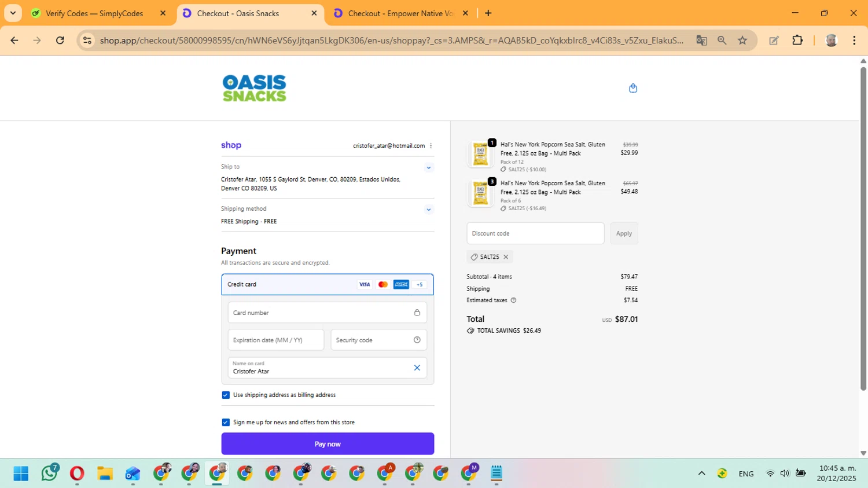Remove the SALT25 discount tag
868x488 pixels.
[506, 257]
